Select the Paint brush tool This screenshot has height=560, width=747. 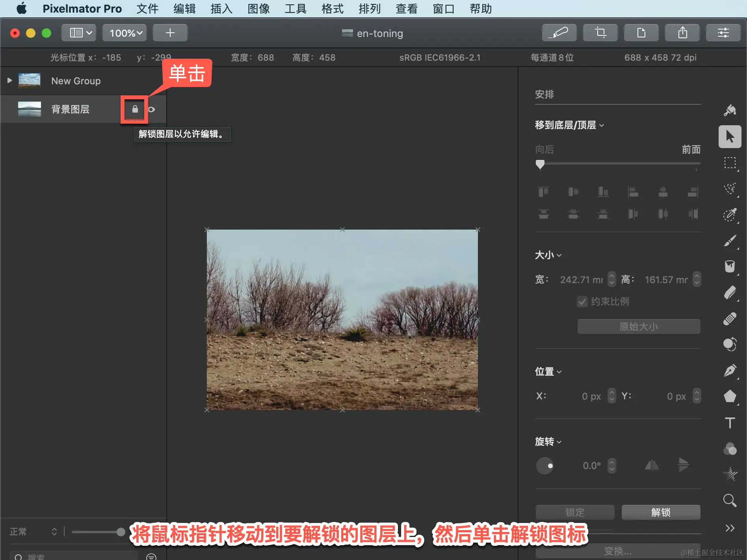point(730,241)
